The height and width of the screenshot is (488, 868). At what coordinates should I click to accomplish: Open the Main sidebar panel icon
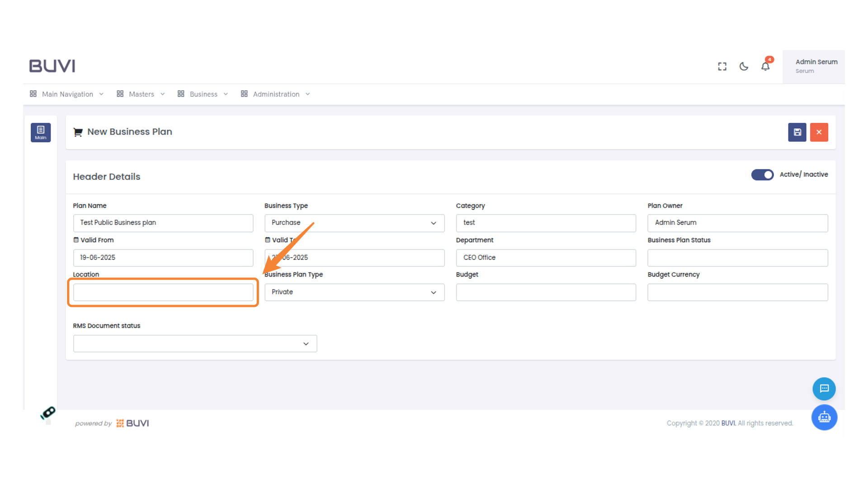41,132
